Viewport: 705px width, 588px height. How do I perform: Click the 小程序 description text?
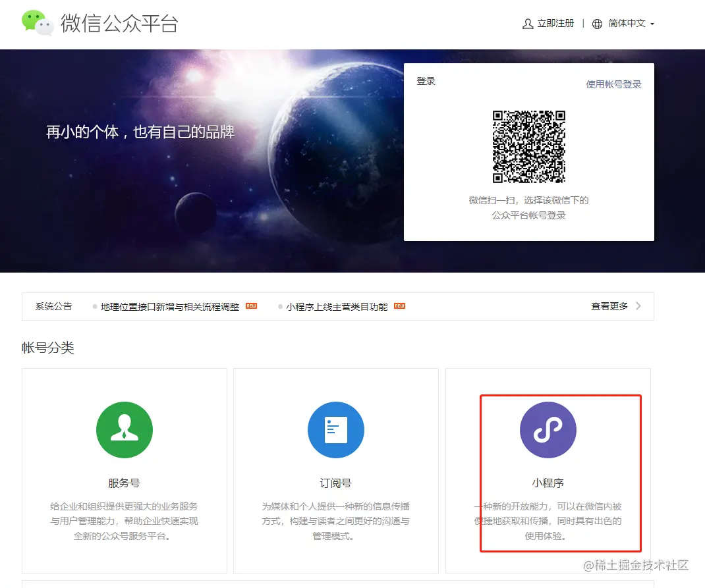(548, 521)
